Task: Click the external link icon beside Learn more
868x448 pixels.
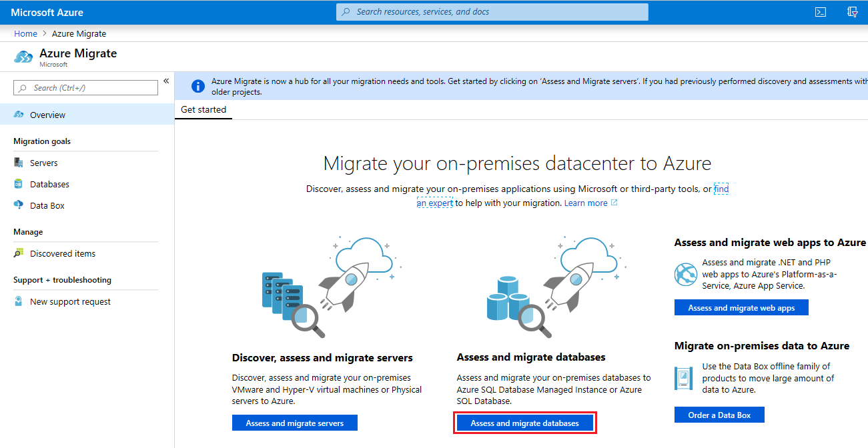Action: 614,203
